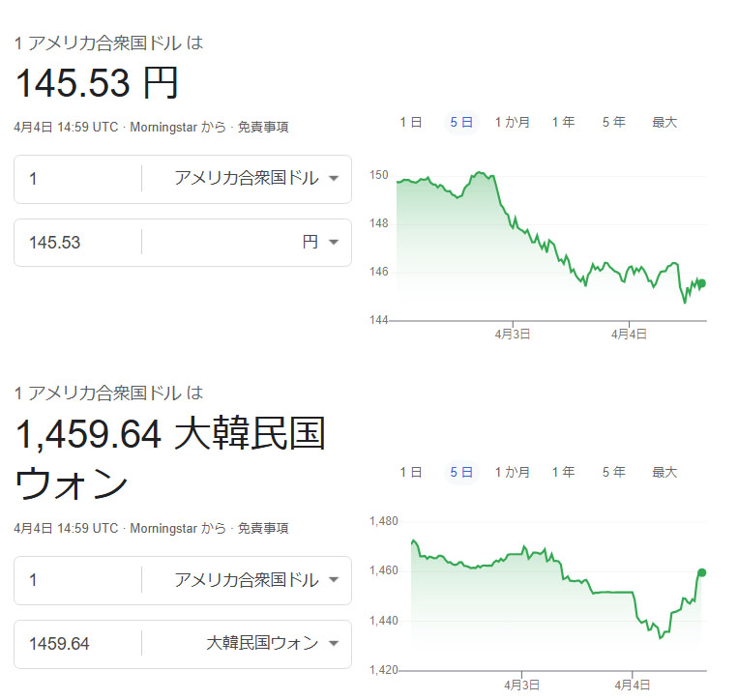Open the 免責事項 link under the yen rate
Image resolution: width=738 pixels, height=700 pixels.
[263, 127]
